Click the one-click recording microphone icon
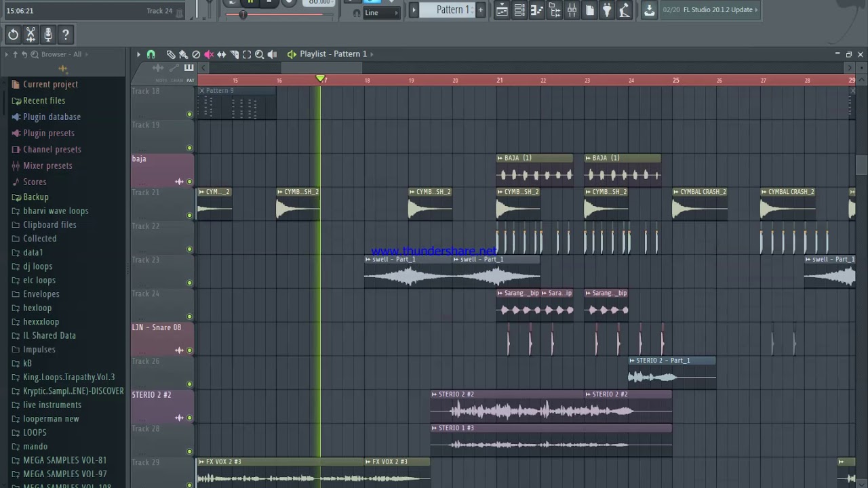The width and height of the screenshot is (868, 488). click(48, 35)
